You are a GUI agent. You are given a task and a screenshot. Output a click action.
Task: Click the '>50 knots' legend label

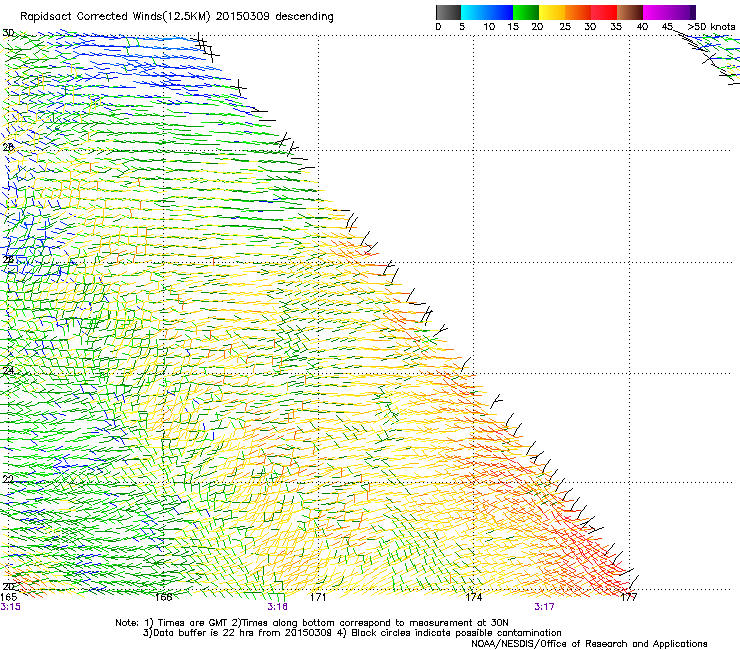[x=711, y=27]
